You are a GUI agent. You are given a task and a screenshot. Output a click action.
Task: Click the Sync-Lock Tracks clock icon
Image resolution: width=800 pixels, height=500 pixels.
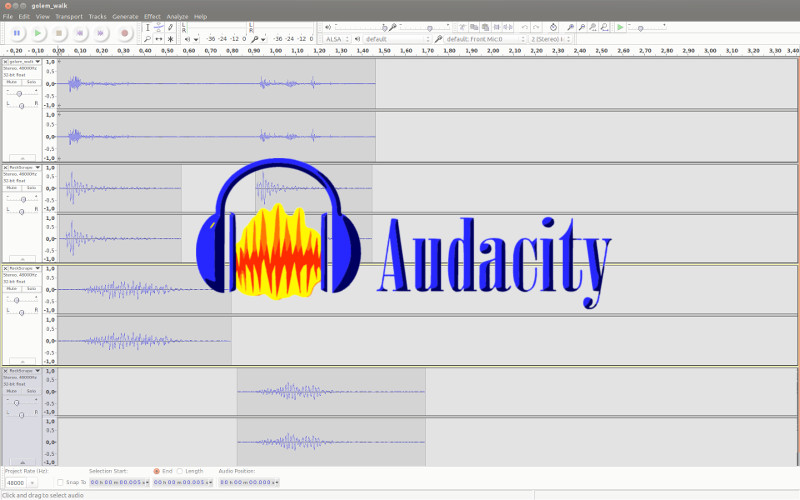coord(553,27)
